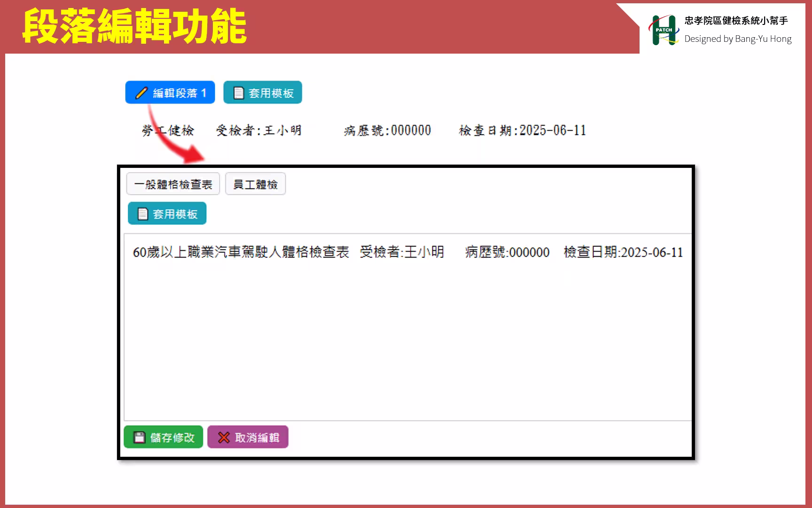Image resolution: width=812 pixels, height=508 pixels.
Task: Place cursor in 60歲以上職業汽車駕駛人體格檢查表 text in editor
Action: pos(241,253)
